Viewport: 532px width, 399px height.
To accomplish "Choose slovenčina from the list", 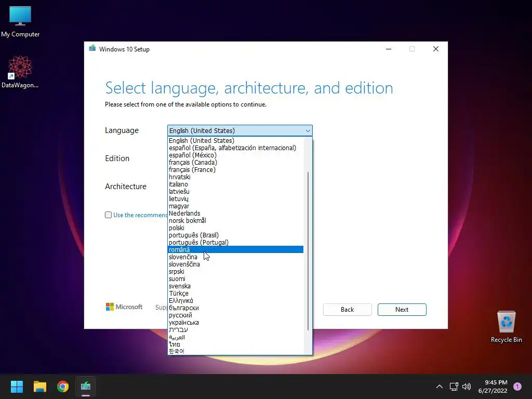I will click(x=235, y=257).
